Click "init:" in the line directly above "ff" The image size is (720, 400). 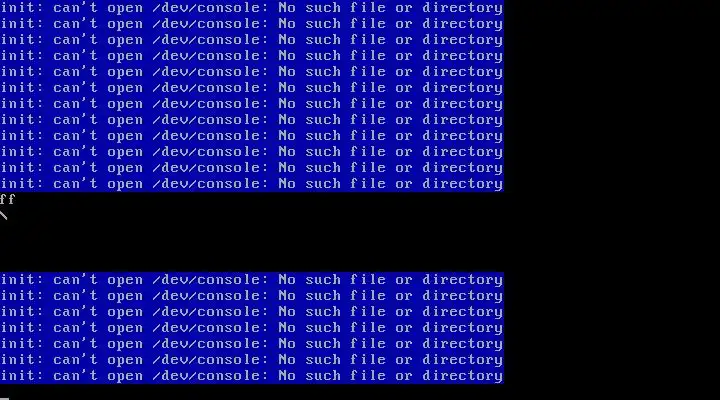[22, 184]
